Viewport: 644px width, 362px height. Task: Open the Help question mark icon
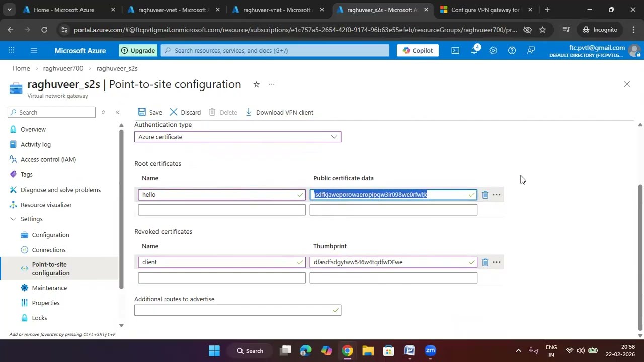512,50
